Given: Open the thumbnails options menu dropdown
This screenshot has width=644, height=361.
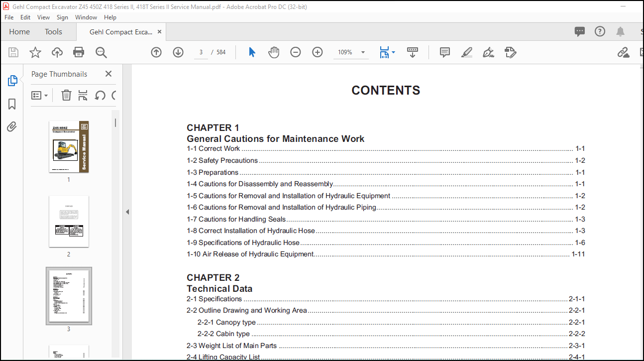Looking at the screenshot, I should click(40, 95).
